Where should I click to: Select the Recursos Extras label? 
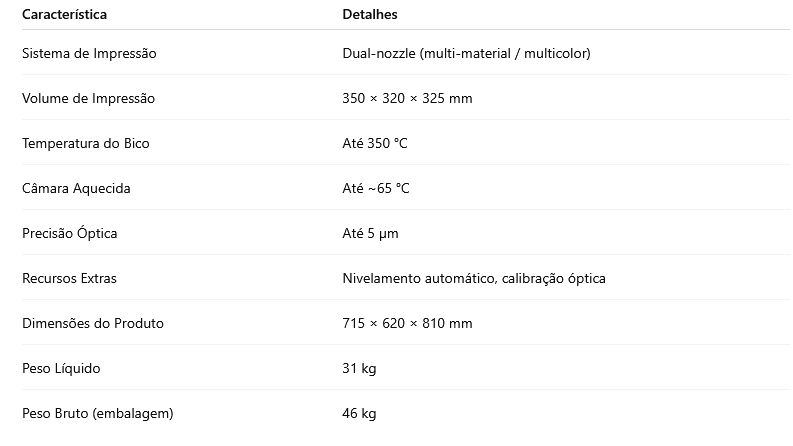(69, 279)
